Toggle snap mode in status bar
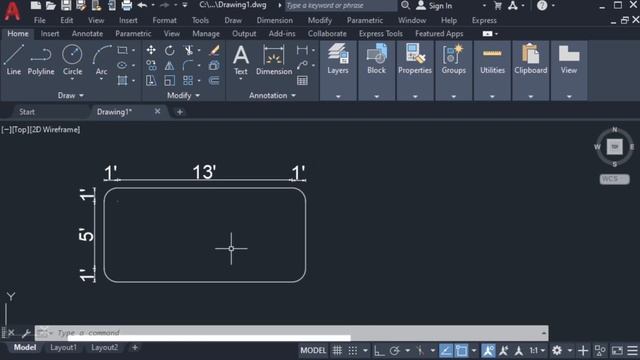 pos(353,351)
